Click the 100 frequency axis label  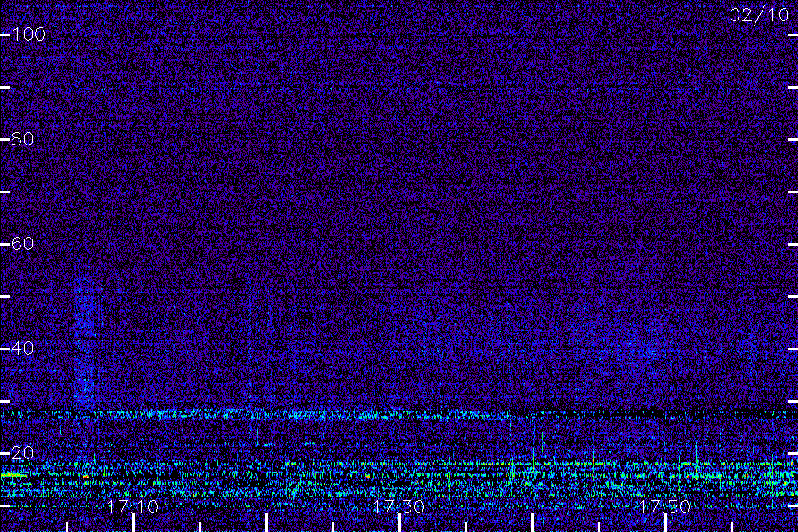point(28,35)
